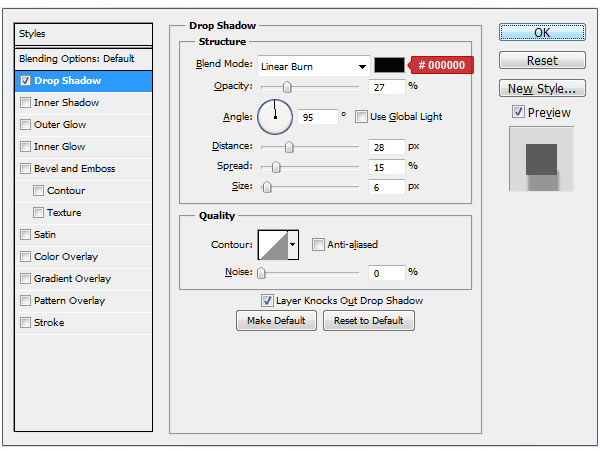Click the Distance value field
The width and height of the screenshot is (600, 451).
[386, 147]
